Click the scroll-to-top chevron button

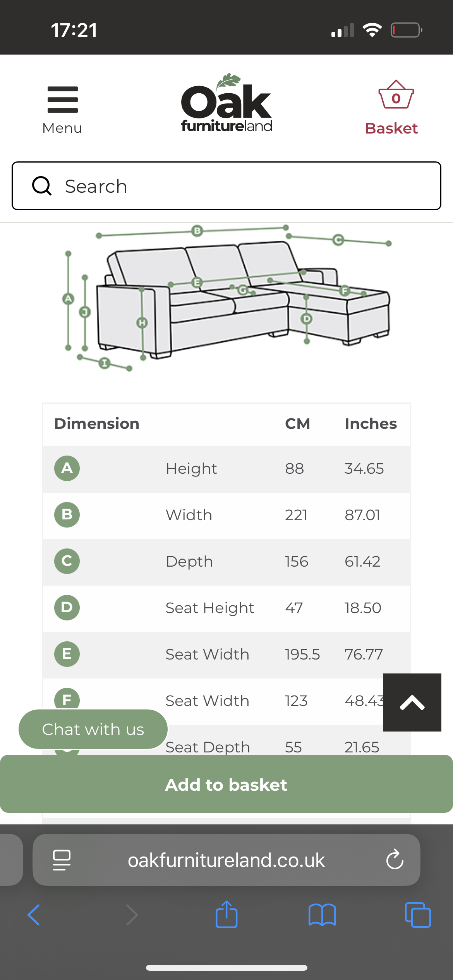pos(412,702)
